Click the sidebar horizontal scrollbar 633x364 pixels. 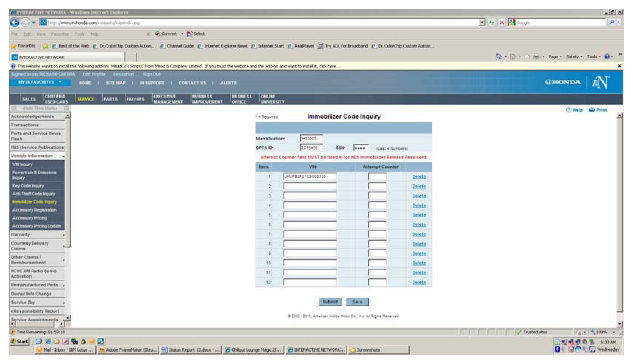[x=37, y=324]
